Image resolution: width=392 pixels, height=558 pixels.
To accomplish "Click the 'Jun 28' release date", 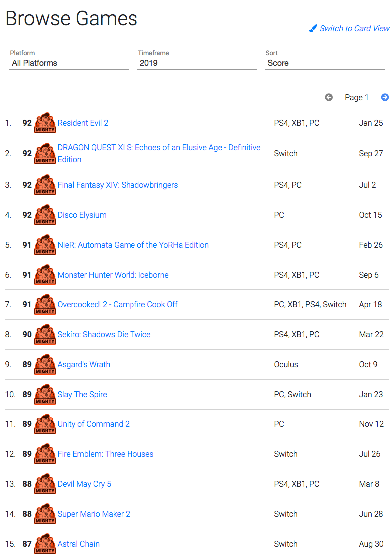I will (x=371, y=514).
